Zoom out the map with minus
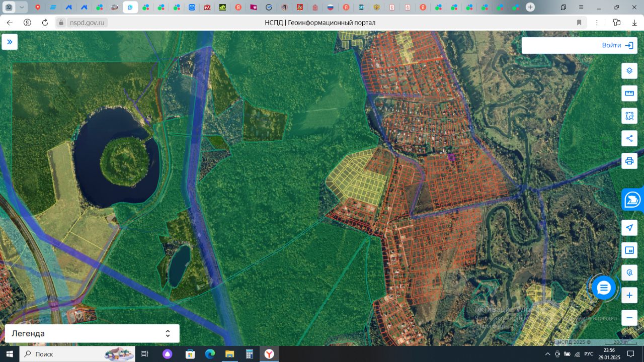The width and height of the screenshot is (644, 362). coord(629,318)
